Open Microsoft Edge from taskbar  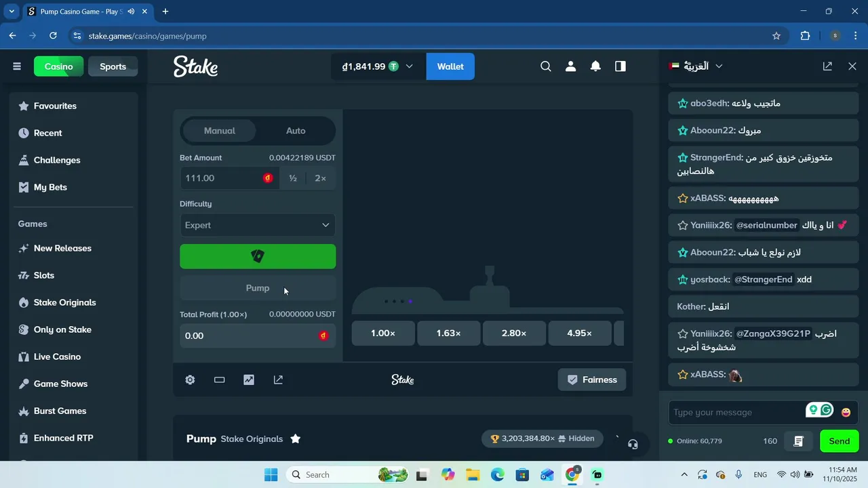click(498, 474)
